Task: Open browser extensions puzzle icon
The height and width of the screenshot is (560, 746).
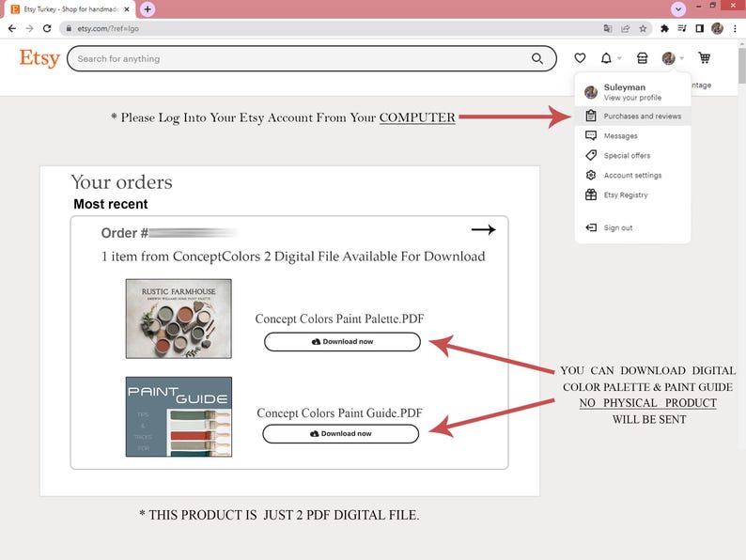Action: click(x=664, y=28)
